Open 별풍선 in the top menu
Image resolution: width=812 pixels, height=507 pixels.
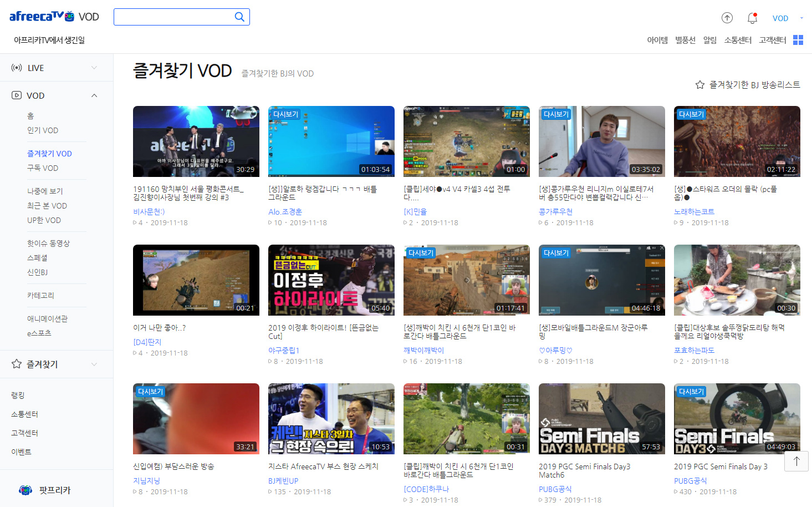pyautogui.click(x=685, y=40)
